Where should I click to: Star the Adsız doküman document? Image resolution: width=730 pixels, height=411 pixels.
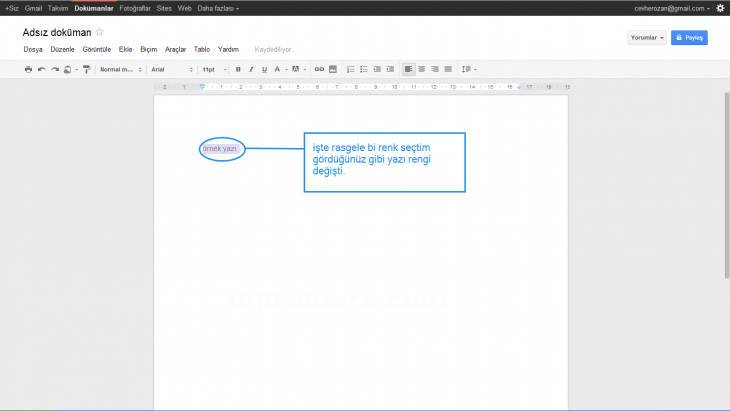(x=99, y=32)
